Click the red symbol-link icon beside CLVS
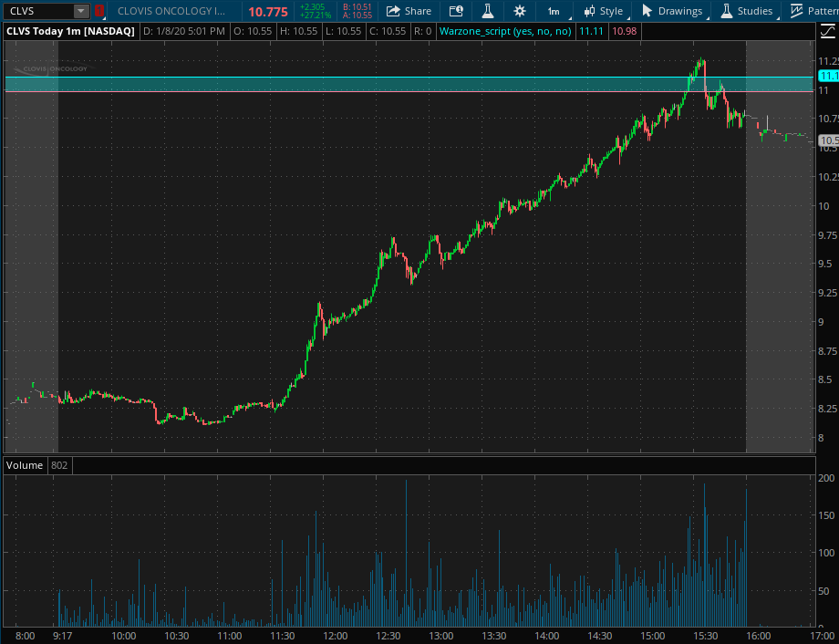The width and height of the screenshot is (839, 644). [99, 11]
